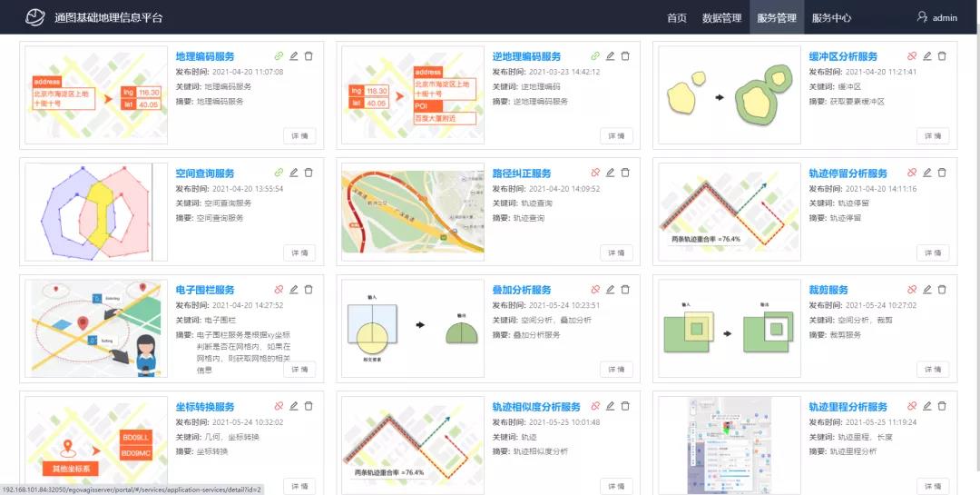Toggle red unlink status on 缓冲区分析服务
This screenshot has height=495, width=980.
pos(912,56)
